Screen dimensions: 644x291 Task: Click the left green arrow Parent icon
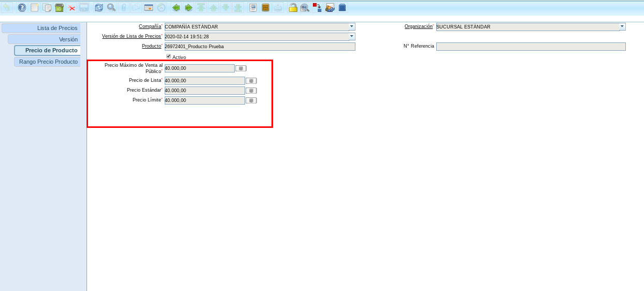[x=176, y=8]
